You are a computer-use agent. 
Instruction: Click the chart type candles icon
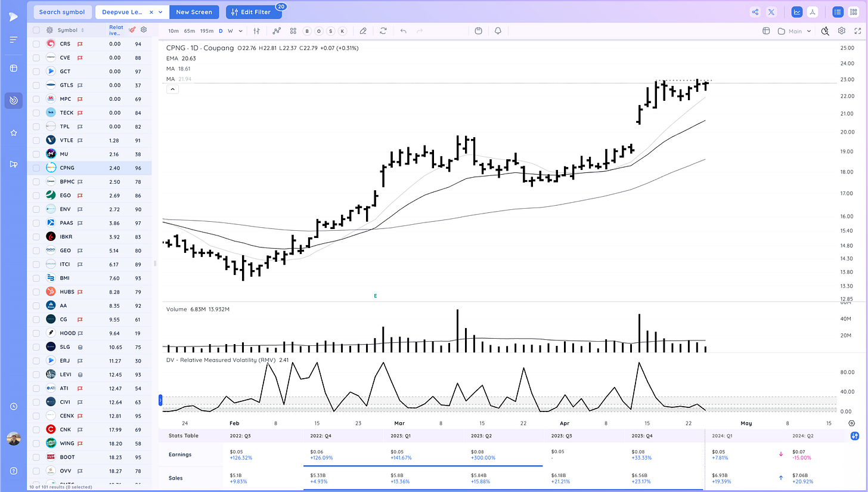[x=257, y=31]
